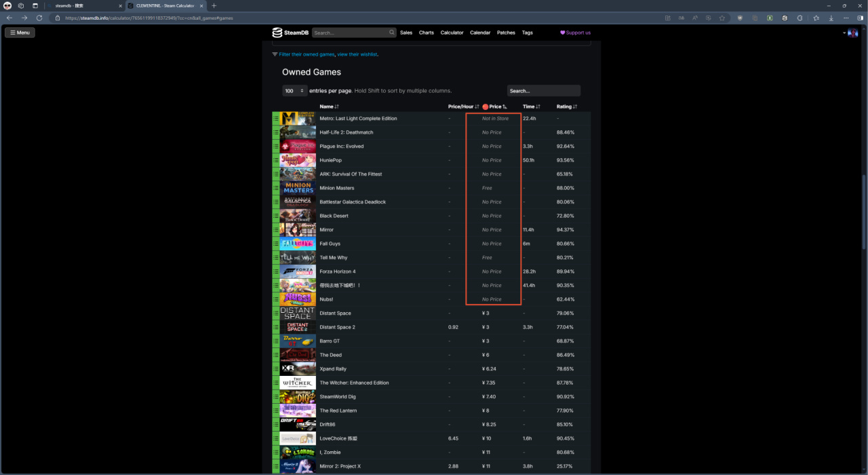Close the CLEMENTINE Steam Calculator tab

(x=201, y=5)
